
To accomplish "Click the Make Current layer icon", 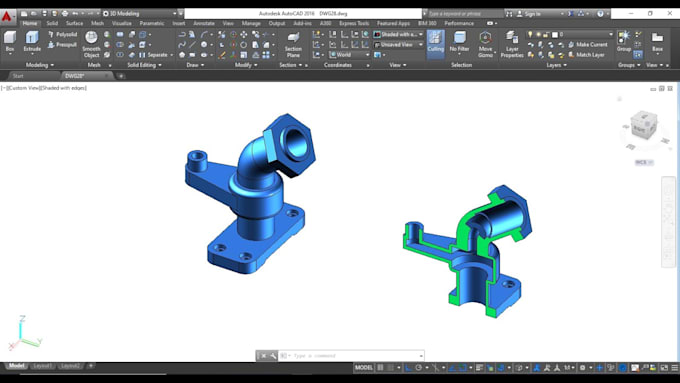I will [x=588, y=45].
